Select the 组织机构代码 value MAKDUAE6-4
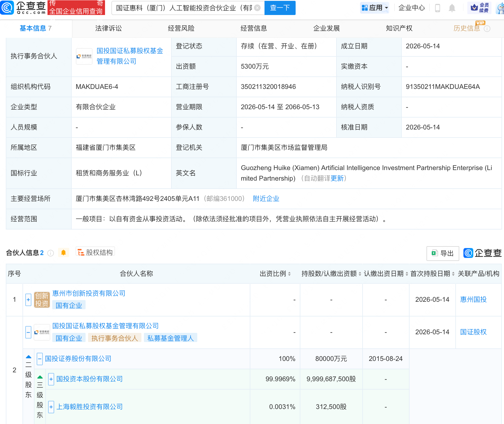Screen dimensions: 504x424 tap(97, 87)
